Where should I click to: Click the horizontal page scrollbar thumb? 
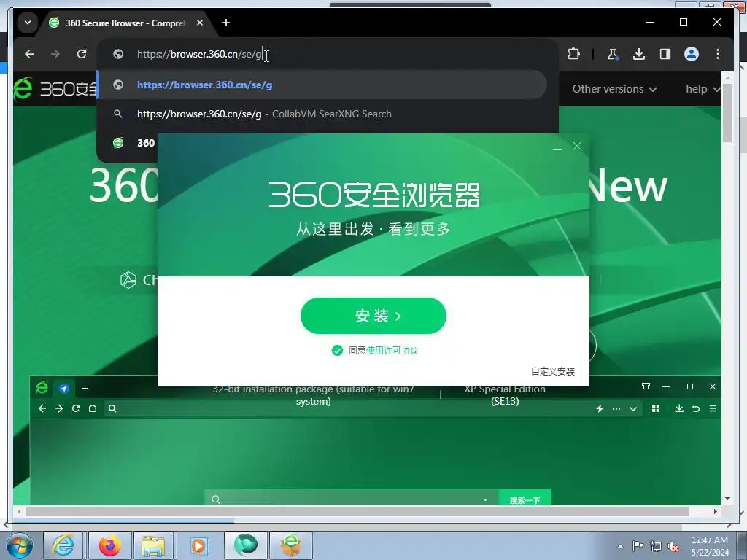357,511
